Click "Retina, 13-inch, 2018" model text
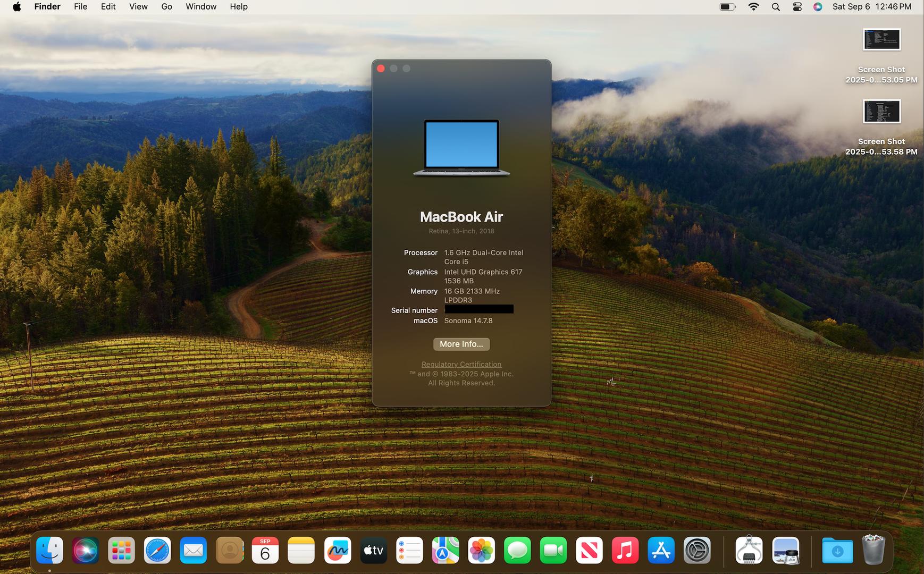 point(461,231)
